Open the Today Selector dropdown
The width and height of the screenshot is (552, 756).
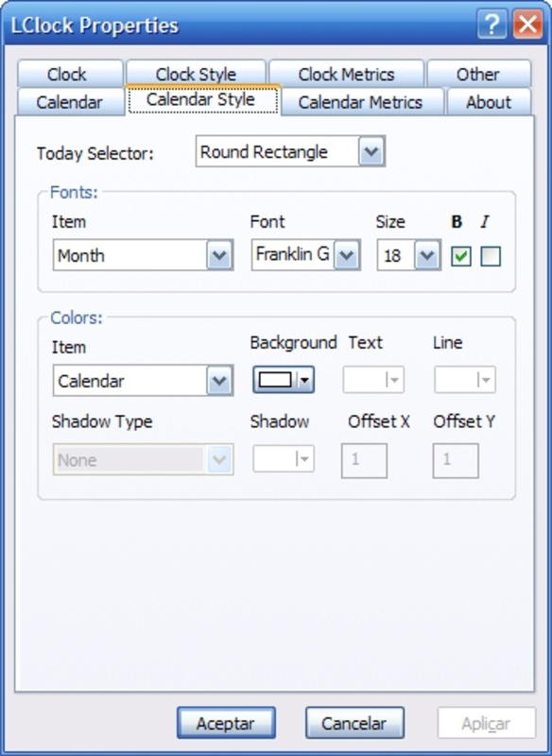[x=371, y=152]
